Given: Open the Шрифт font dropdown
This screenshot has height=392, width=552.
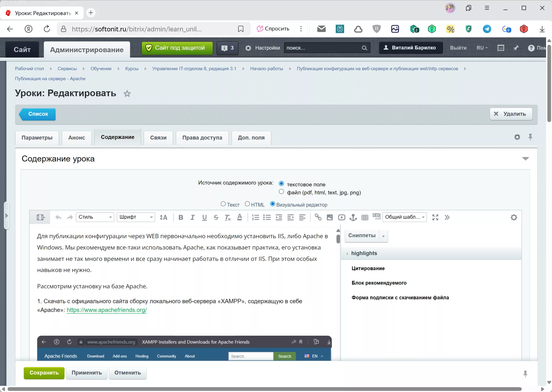Looking at the screenshot, I should point(136,217).
